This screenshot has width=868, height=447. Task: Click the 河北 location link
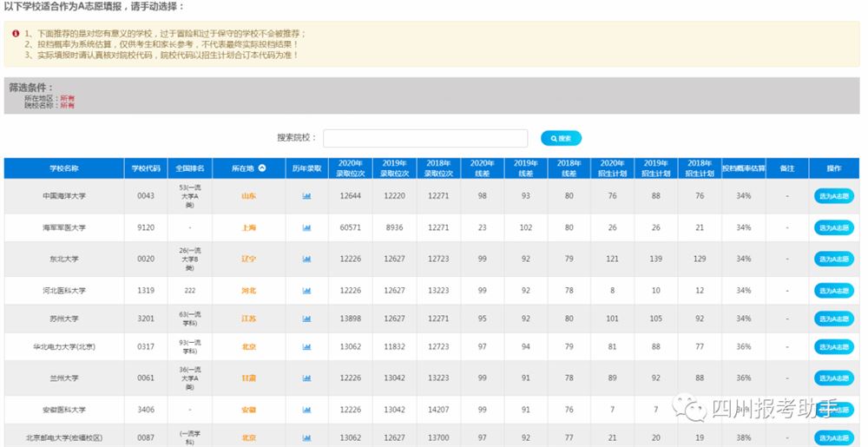[x=248, y=291]
